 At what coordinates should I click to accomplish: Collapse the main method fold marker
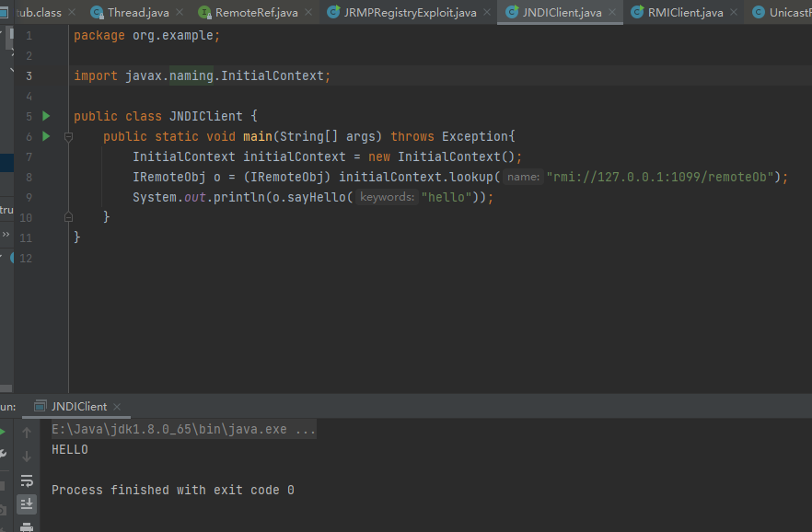coord(68,136)
